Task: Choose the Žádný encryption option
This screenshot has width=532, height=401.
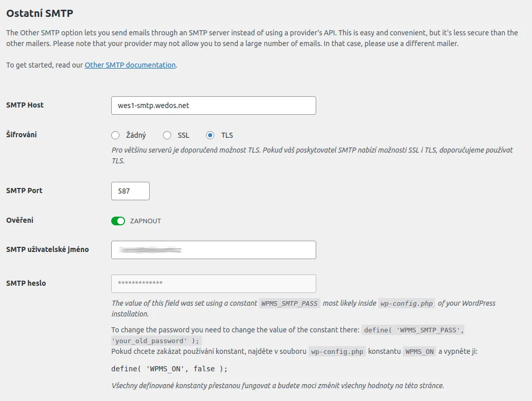Action: [115, 135]
